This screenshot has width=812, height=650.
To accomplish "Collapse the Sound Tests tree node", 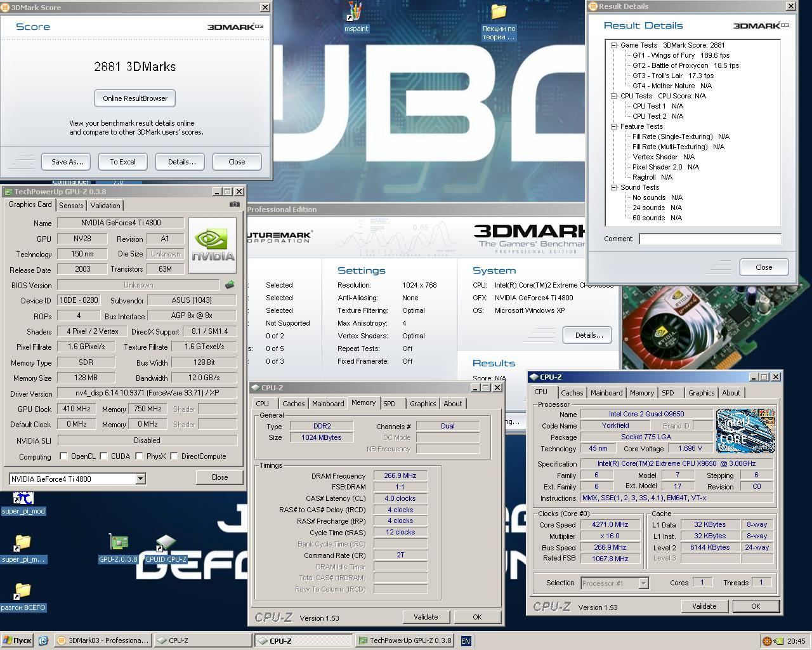I will click(x=614, y=187).
